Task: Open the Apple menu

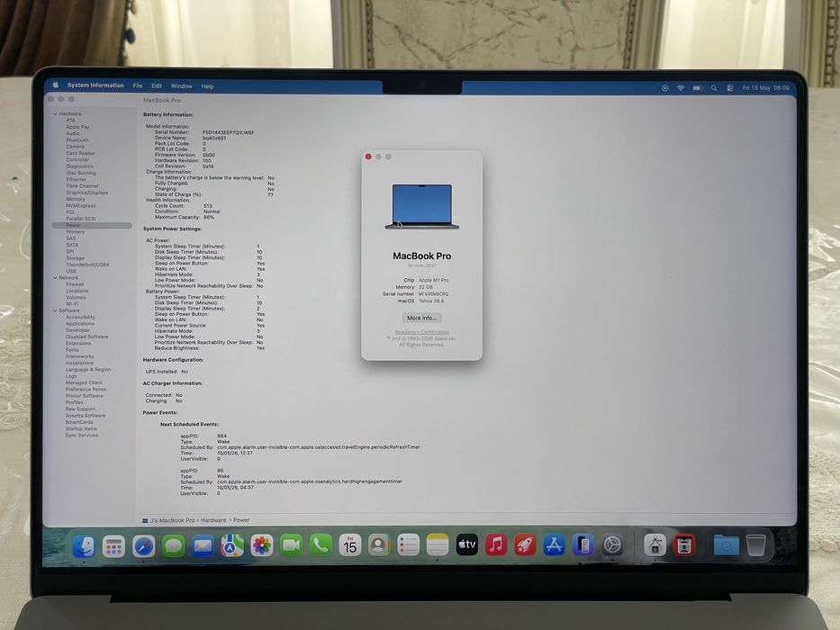Action: tap(55, 85)
